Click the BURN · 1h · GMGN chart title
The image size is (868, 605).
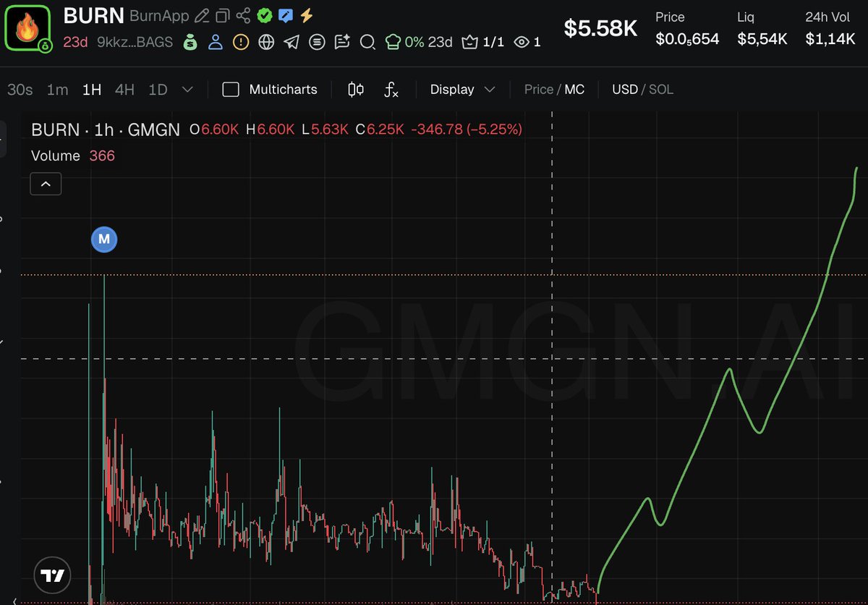(x=106, y=130)
